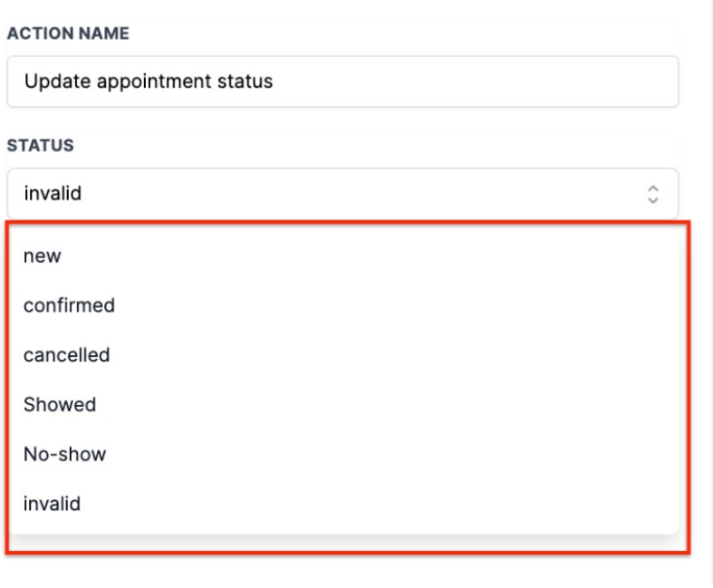
Task: Click the STATUS field label
Action: click(x=40, y=145)
